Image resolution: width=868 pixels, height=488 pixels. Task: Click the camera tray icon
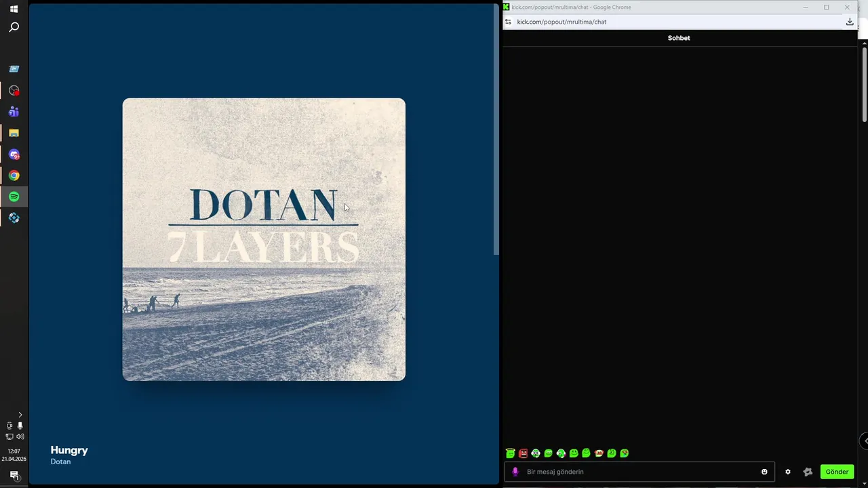point(9,426)
